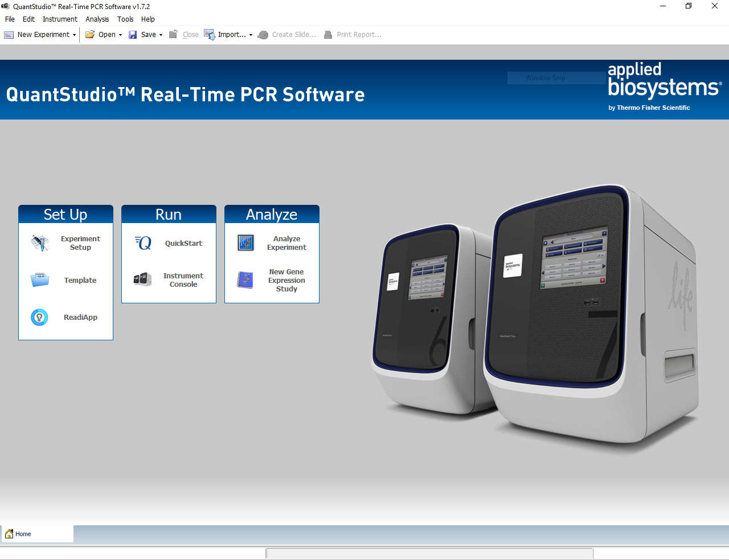Select the Template icon

(x=80, y=280)
